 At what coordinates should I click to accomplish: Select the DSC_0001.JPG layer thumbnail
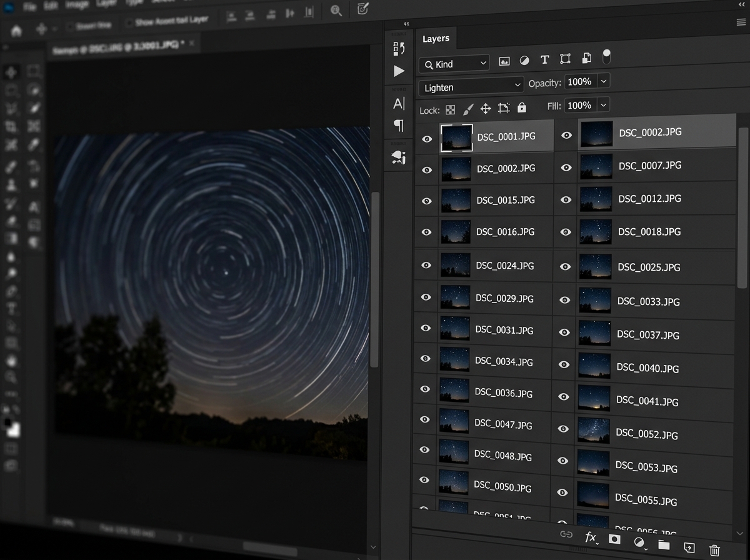point(457,137)
